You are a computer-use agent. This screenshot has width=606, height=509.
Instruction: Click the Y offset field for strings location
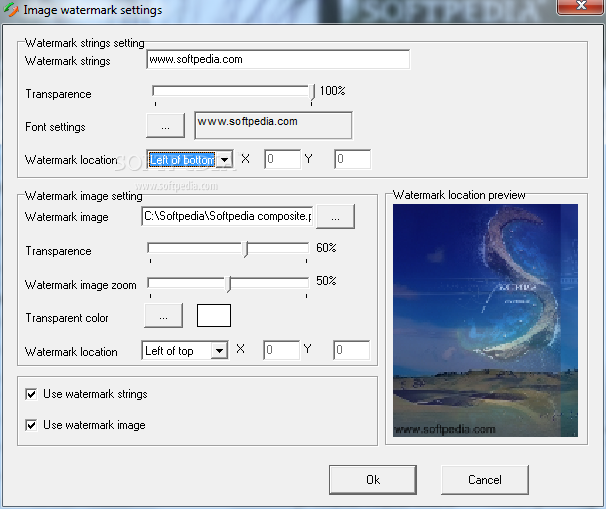352,159
